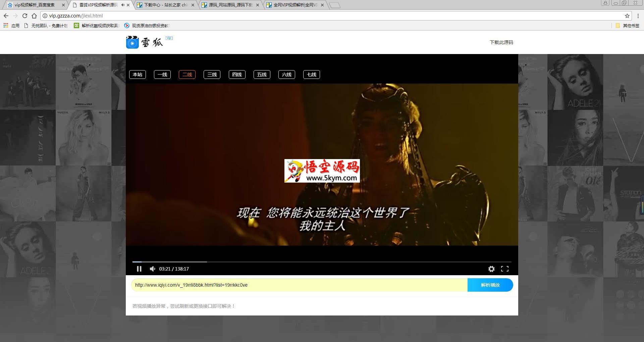Viewport: 644px width, 342px height.
Task: Close the 下载中心 tab
Action: point(193,5)
